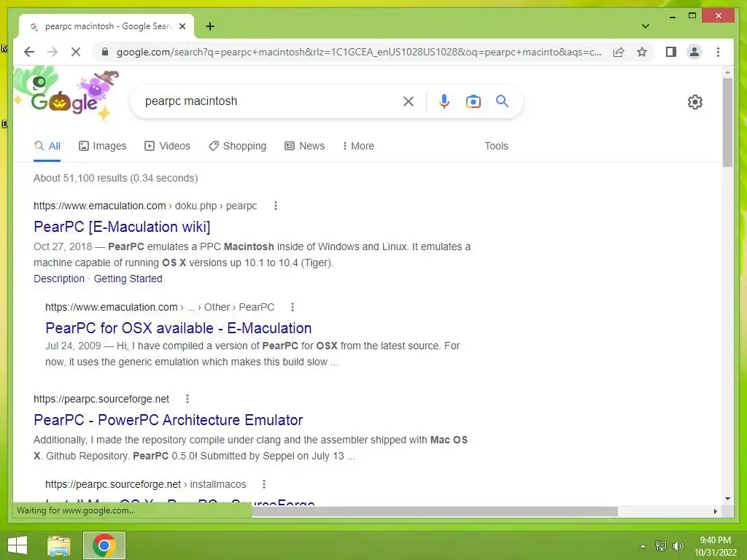Bookmark this page with the star icon

642,52
